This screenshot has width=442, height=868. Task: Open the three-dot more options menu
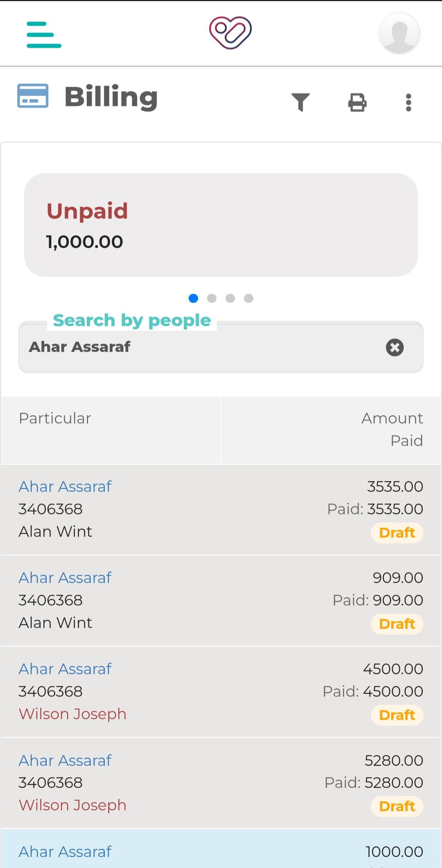pos(408,102)
